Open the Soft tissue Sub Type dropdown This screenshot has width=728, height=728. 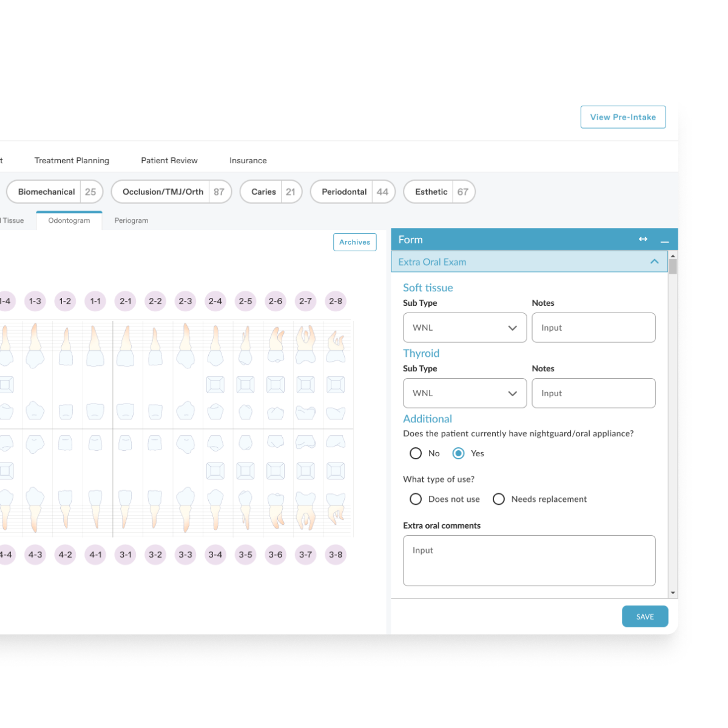tap(465, 327)
